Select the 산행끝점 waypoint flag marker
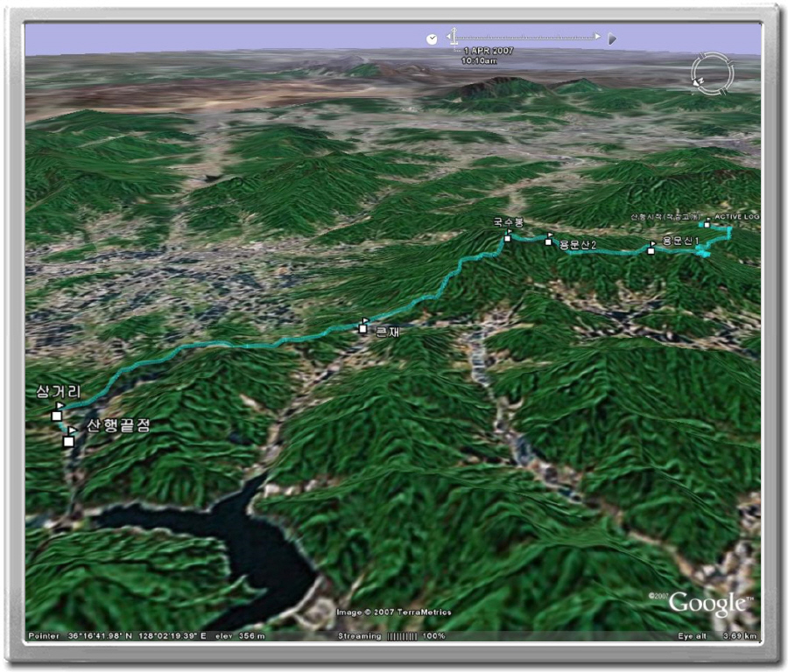The height and width of the screenshot is (672, 788). [x=69, y=437]
